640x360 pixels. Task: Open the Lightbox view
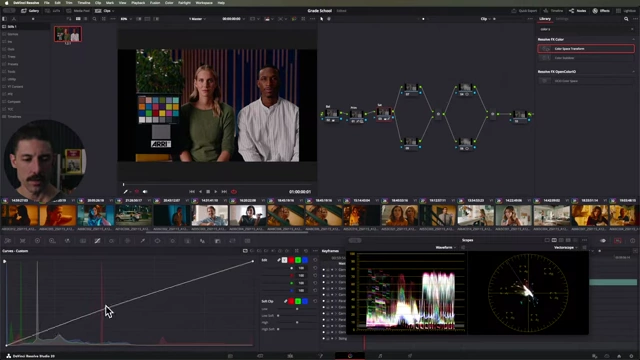(x=626, y=11)
